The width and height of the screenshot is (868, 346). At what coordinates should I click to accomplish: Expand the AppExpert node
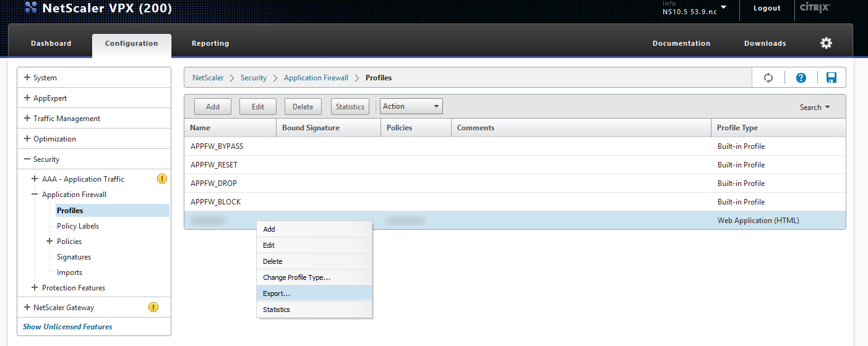tap(27, 98)
